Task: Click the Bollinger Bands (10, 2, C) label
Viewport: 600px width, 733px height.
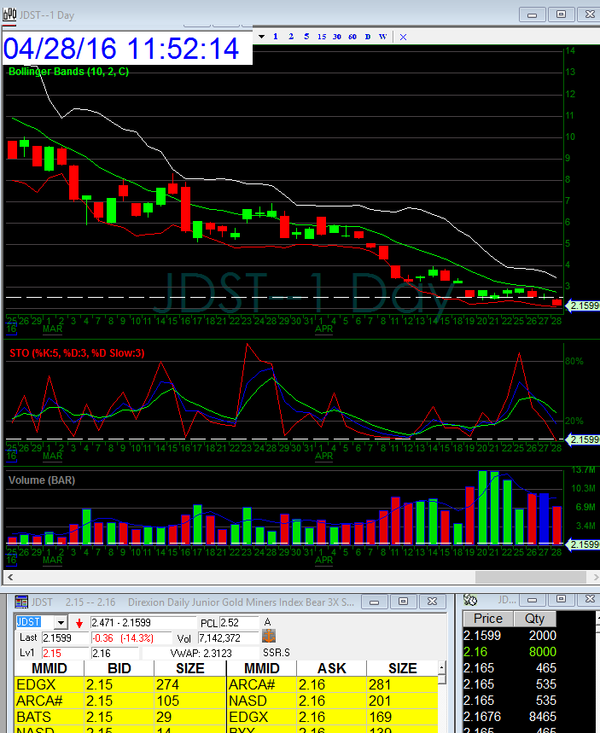Action: tap(68, 72)
